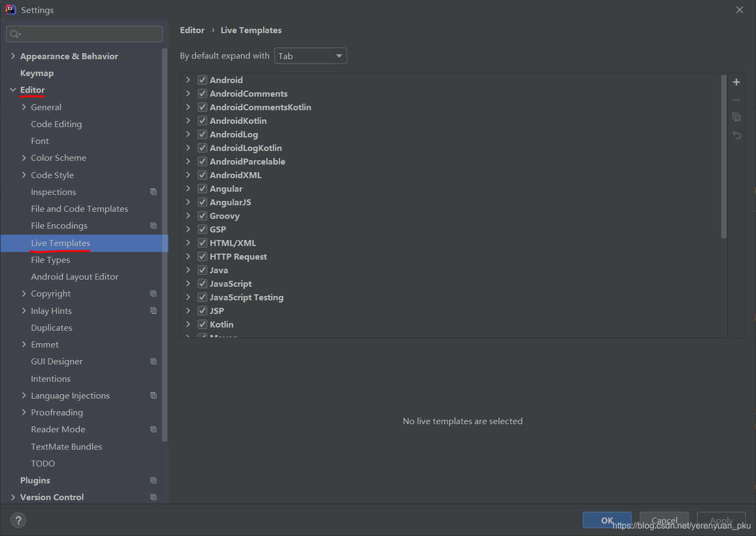The height and width of the screenshot is (536, 756).
Task: Open Android Layout Editor settings
Action: pos(74,276)
